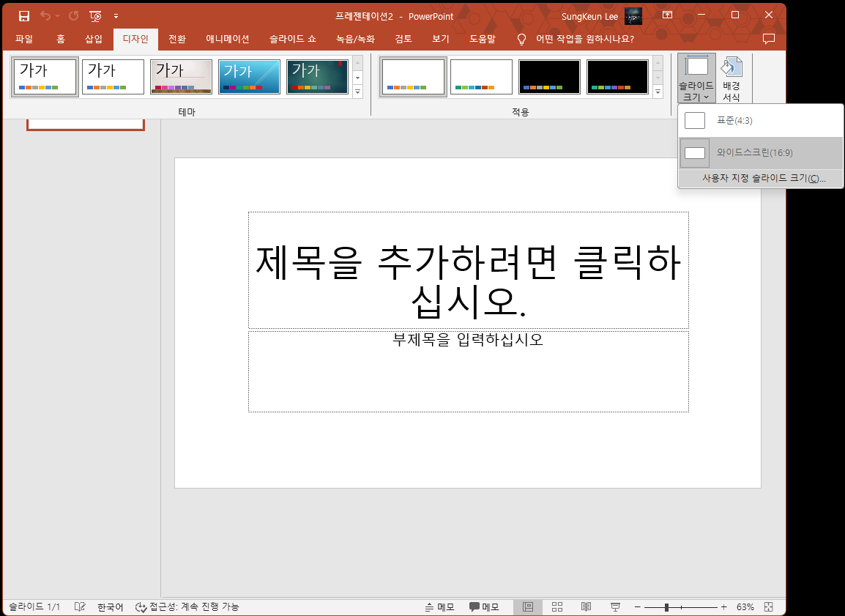This screenshot has height=616, width=845.
Task: Open the 녹음/녹화 tab
Action: tap(355, 39)
